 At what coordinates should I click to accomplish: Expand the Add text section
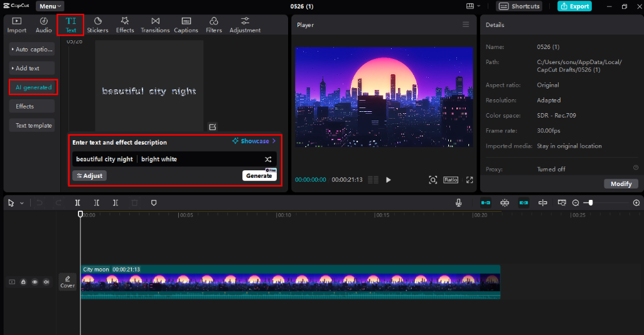pyautogui.click(x=32, y=69)
